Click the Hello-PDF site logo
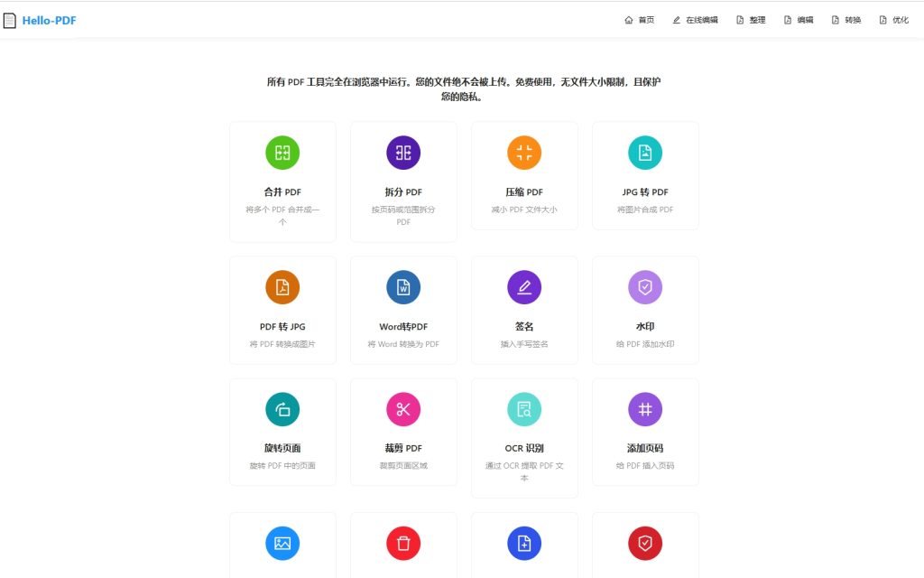The image size is (924, 578). point(42,19)
